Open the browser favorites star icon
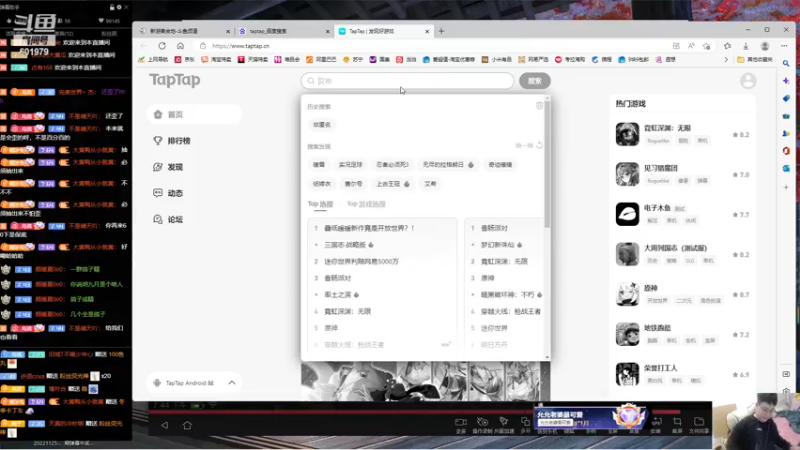Viewport: 800px width, 450px height. coord(727,46)
